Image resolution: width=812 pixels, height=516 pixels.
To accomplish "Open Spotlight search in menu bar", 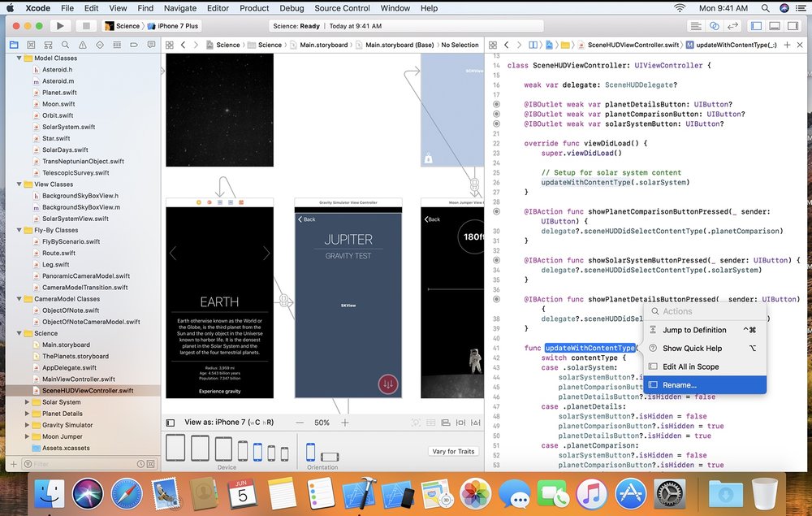I will click(766, 8).
